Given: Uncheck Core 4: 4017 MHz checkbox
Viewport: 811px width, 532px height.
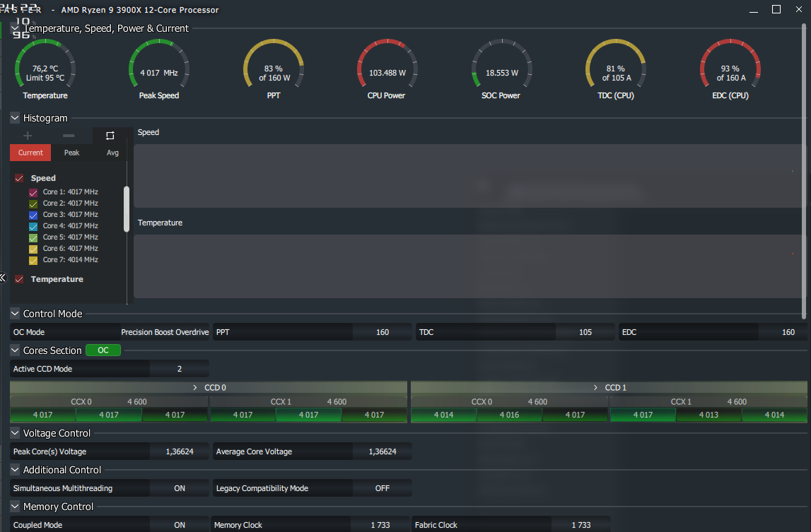Looking at the screenshot, I should (33, 227).
